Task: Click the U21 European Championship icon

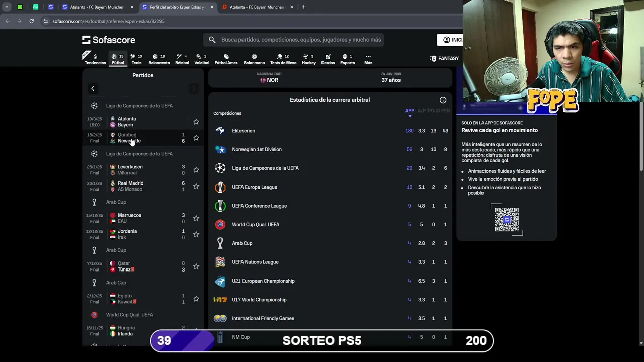Action: click(220, 281)
